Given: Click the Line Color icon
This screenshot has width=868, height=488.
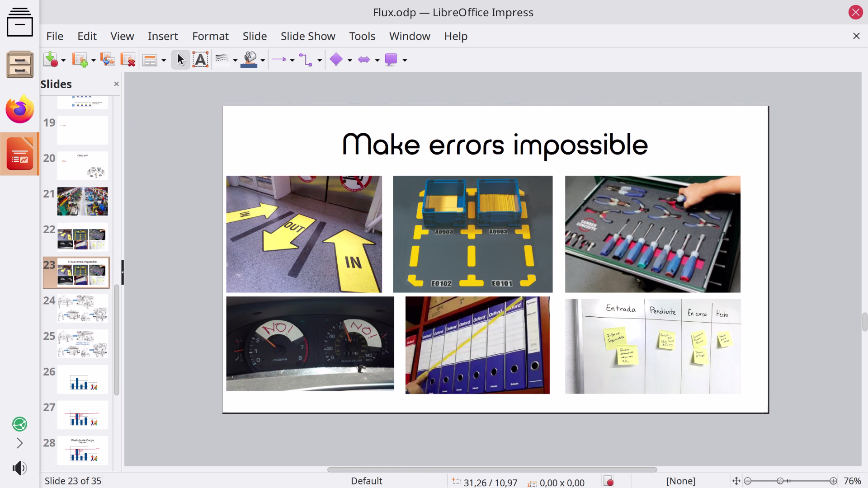Looking at the screenshot, I should 222,60.
